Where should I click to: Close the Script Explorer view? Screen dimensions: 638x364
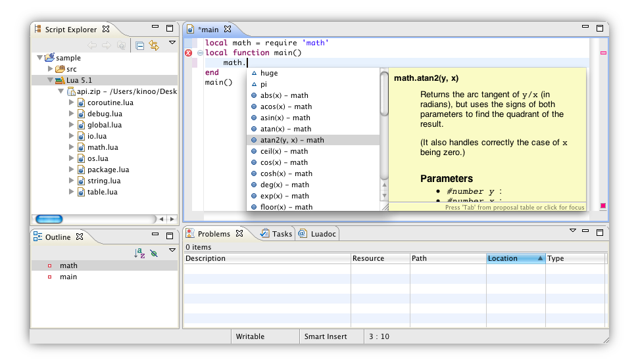(106, 29)
